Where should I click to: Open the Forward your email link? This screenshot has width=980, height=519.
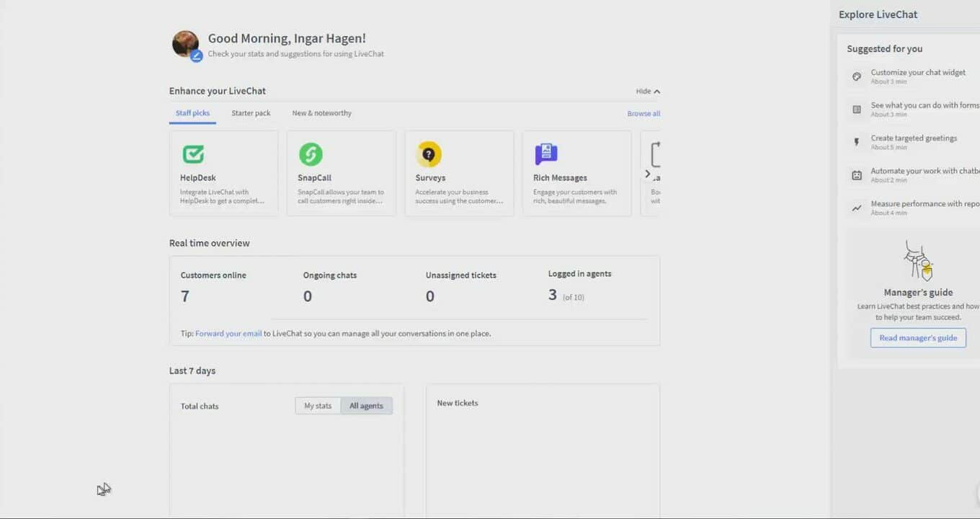tap(228, 334)
